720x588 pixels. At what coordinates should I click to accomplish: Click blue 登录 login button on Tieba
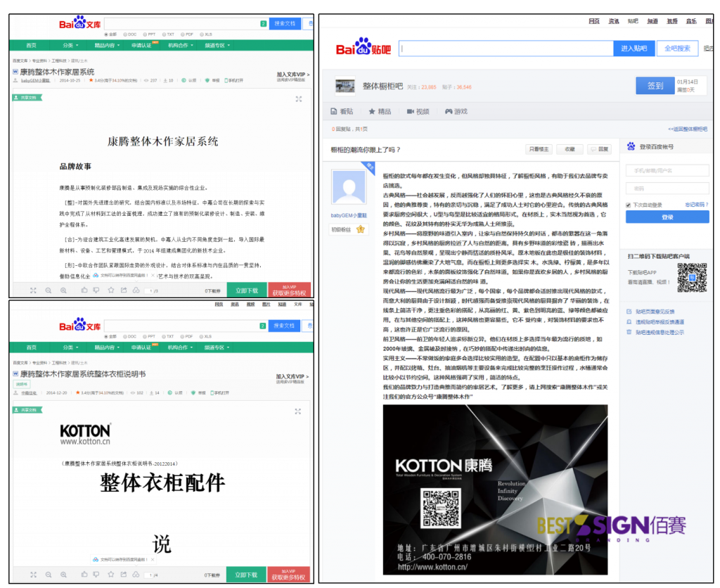pyautogui.click(x=667, y=217)
